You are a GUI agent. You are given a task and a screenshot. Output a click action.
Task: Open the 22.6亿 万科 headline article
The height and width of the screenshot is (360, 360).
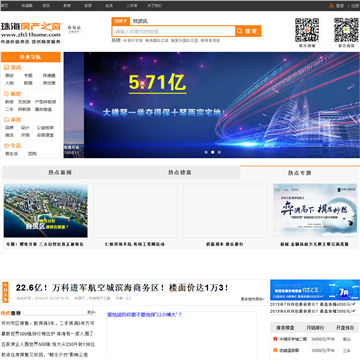pyautogui.click(x=122, y=288)
